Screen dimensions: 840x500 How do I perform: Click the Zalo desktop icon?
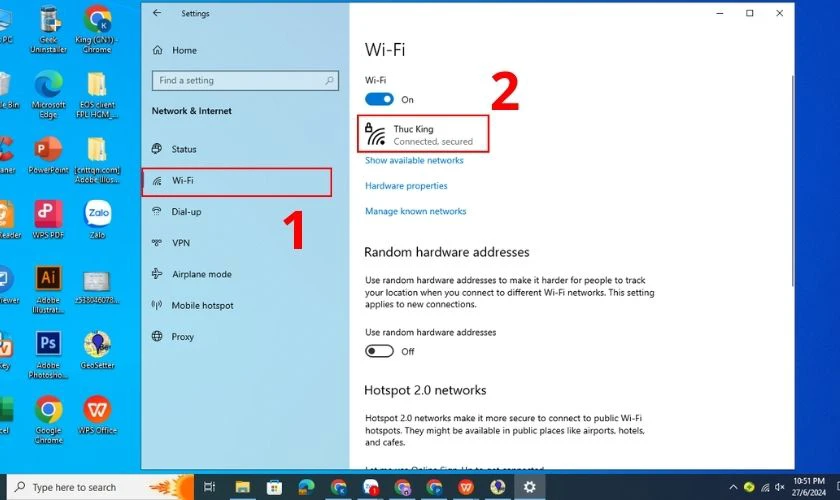click(x=98, y=219)
